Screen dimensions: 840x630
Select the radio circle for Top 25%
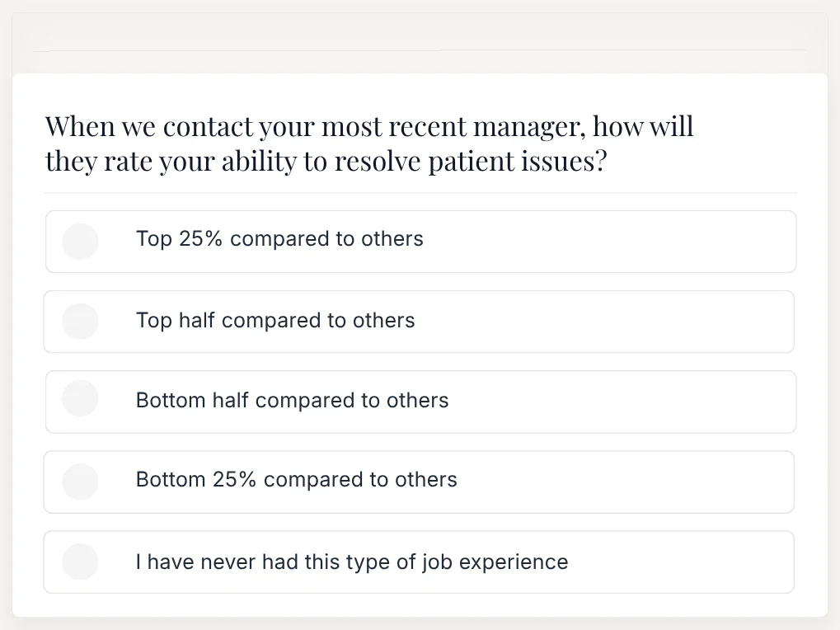80,242
